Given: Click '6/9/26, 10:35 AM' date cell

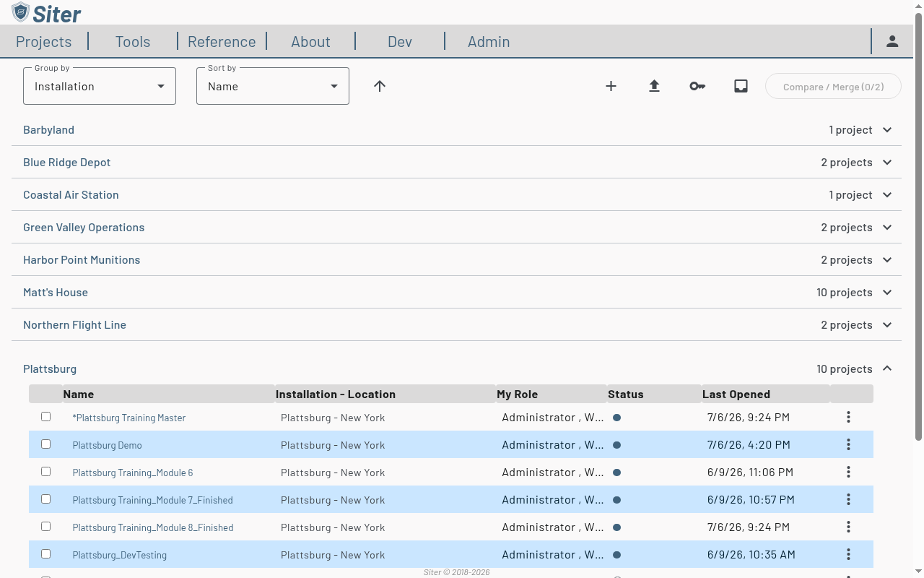Looking at the screenshot, I should 751,555.
